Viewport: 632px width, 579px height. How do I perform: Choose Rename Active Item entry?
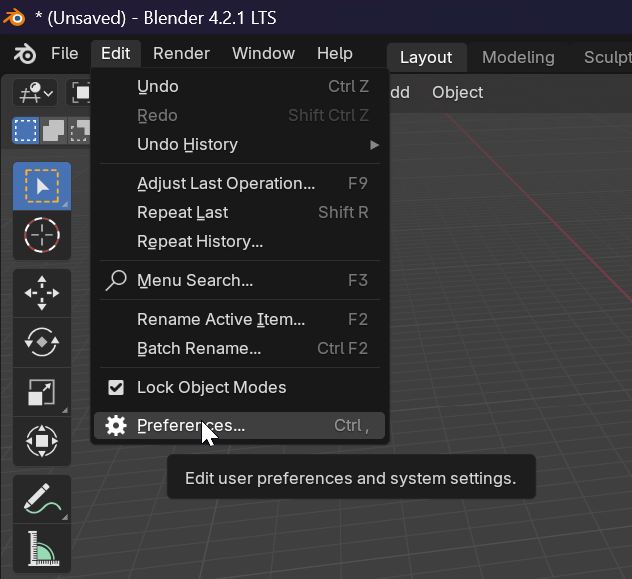(x=239, y=319)
